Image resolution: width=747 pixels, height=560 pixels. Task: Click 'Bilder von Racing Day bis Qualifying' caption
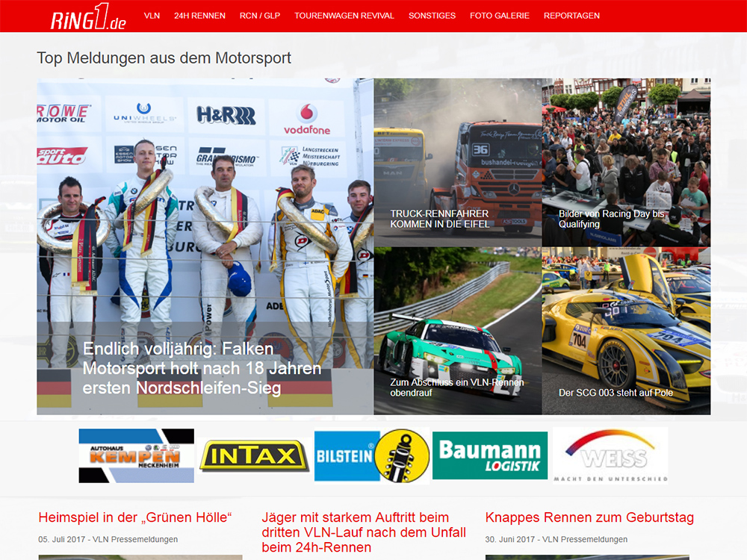612,219
